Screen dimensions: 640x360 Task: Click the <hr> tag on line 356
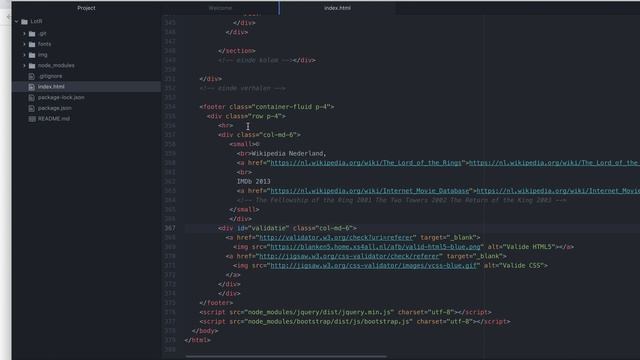226,126
